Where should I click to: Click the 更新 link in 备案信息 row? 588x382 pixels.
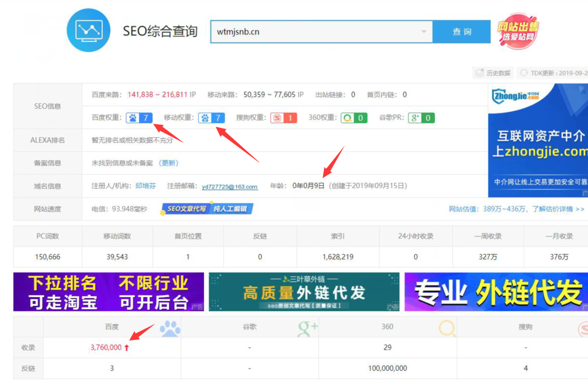(x=168, y=163)
